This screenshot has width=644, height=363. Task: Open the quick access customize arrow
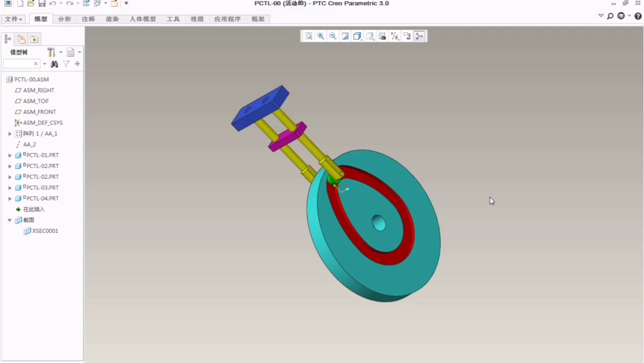pos(126,3)
